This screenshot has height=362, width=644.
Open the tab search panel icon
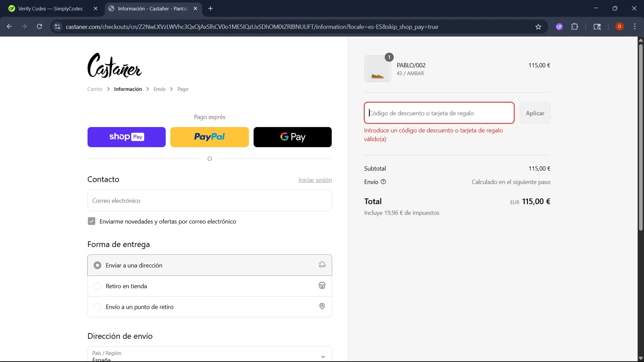point(597,27)
